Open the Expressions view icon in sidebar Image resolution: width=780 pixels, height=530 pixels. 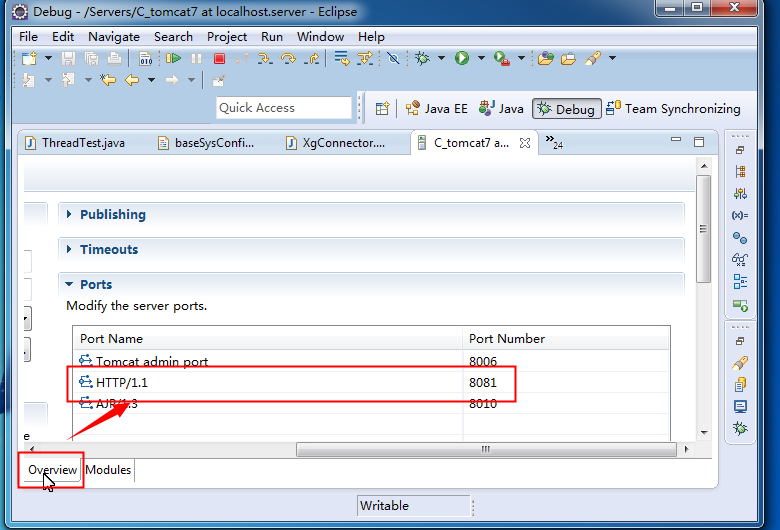740,259
